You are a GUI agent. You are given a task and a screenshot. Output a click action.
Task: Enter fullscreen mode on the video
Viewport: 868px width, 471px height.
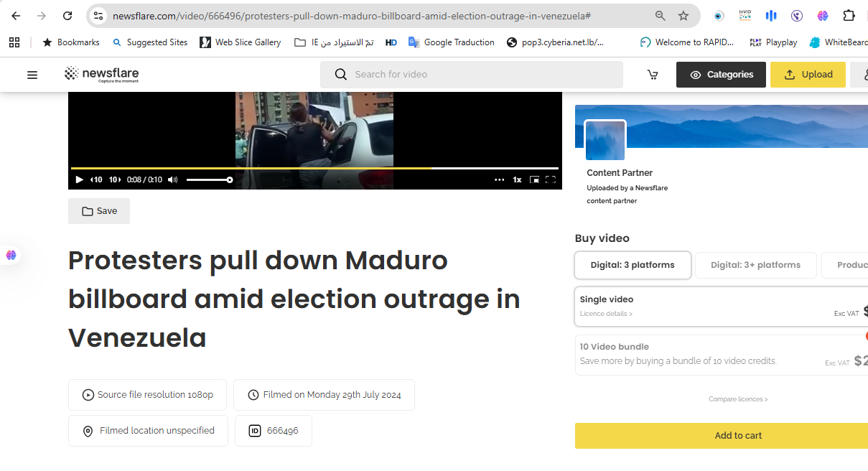tap(551, 179)
